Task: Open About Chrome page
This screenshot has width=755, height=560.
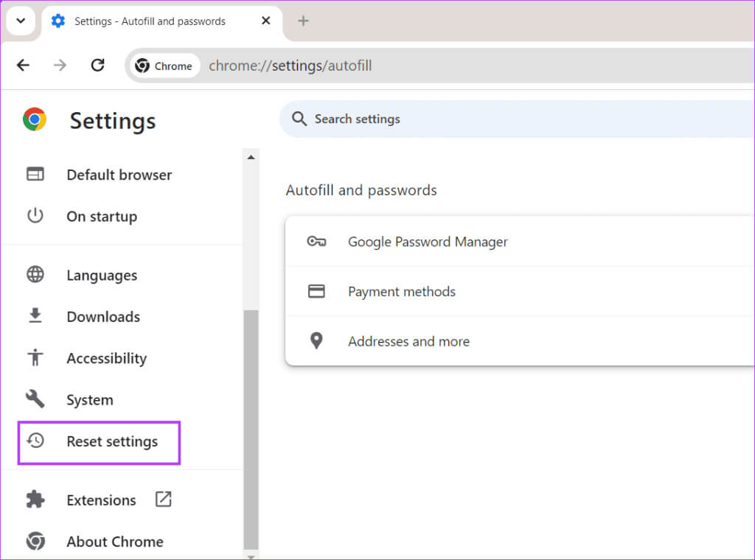Action: click(114, 542)
